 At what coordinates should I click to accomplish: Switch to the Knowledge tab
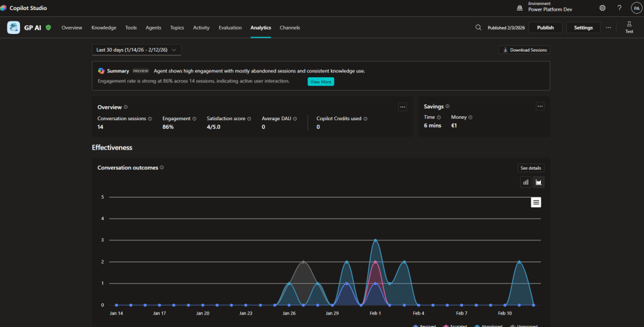click(104, 28)
